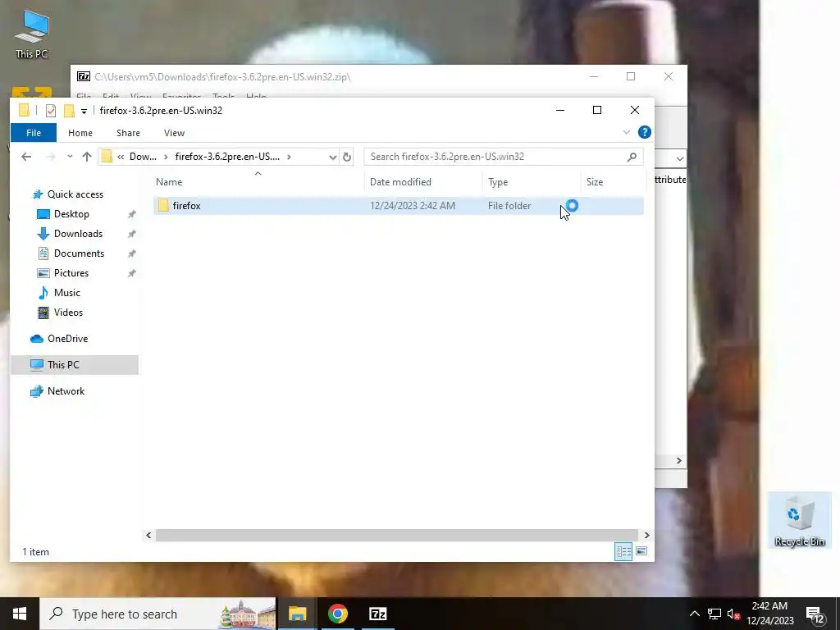Click the horizontal scrollbar left arrow

(148, 535)
